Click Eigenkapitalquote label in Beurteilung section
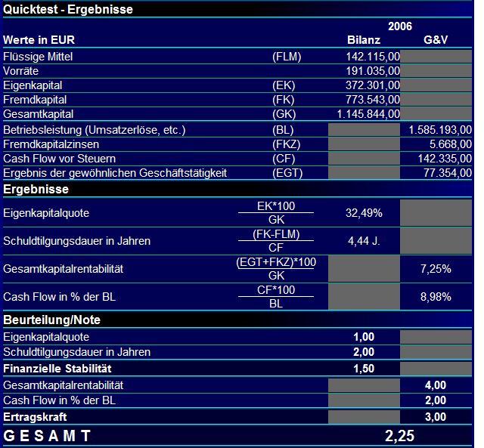Viewport: 484px width, 448px height. point(46,337)
